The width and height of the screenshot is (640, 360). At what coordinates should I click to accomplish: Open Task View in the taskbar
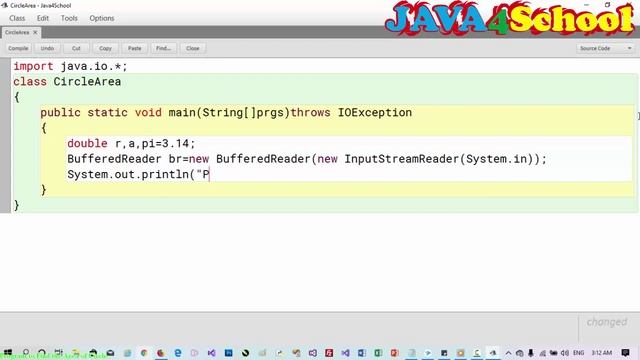click(58, 352)
